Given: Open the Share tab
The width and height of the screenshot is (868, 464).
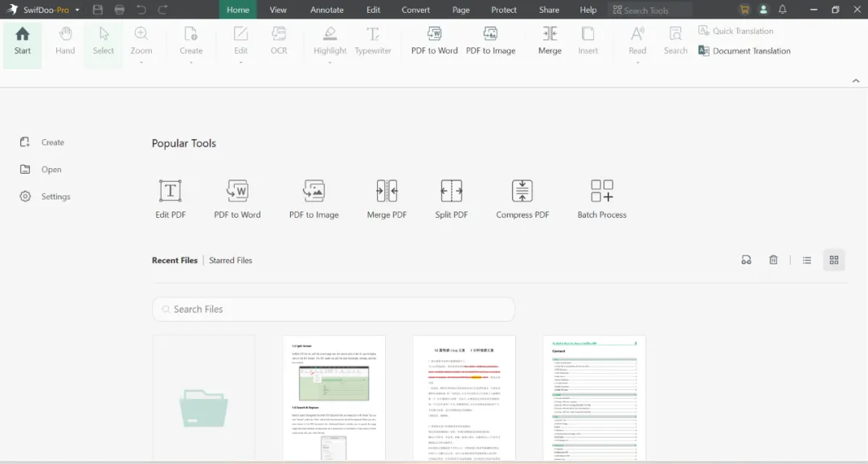Looking at the screenshot, I should pos(549,10).
